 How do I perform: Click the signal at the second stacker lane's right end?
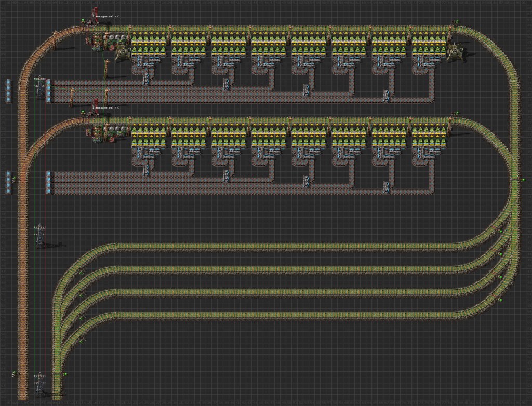click(x=500, y=254)
